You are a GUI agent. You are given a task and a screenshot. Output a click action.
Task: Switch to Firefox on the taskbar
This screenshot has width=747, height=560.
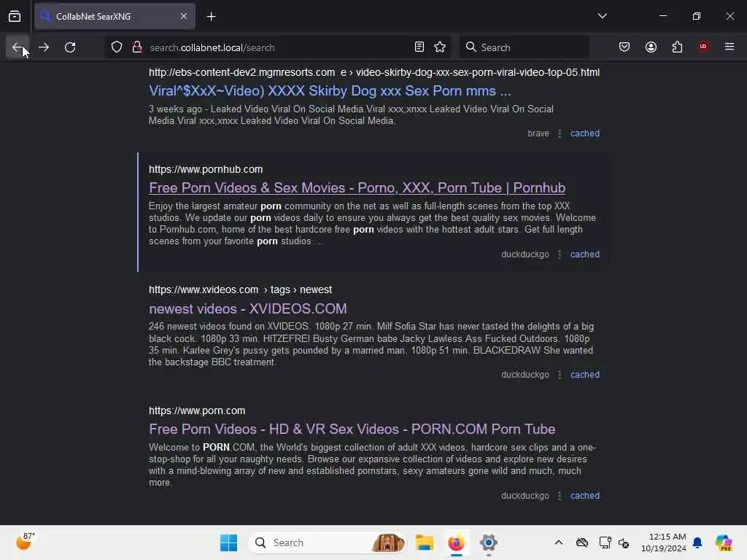(x=456, y=542)
